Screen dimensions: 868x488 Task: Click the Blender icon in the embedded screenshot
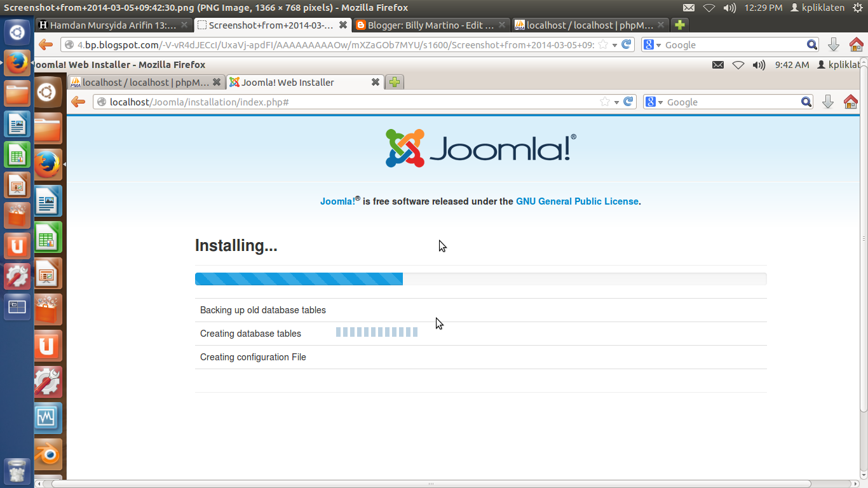coord(48,454)
